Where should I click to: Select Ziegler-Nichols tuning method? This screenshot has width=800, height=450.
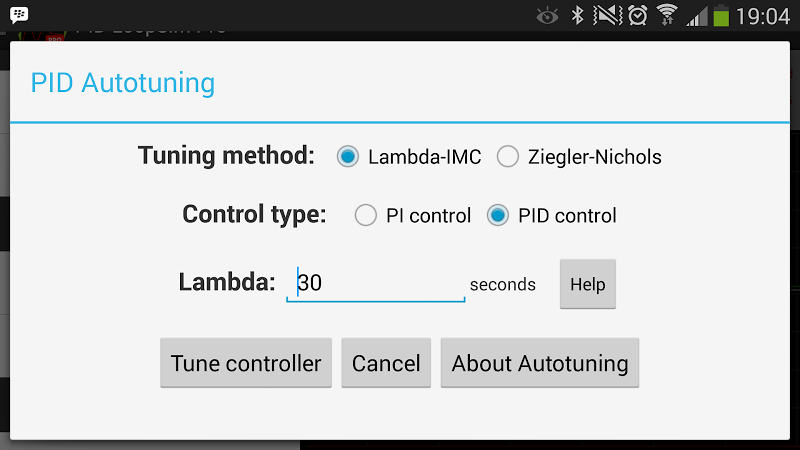point(508,157)
